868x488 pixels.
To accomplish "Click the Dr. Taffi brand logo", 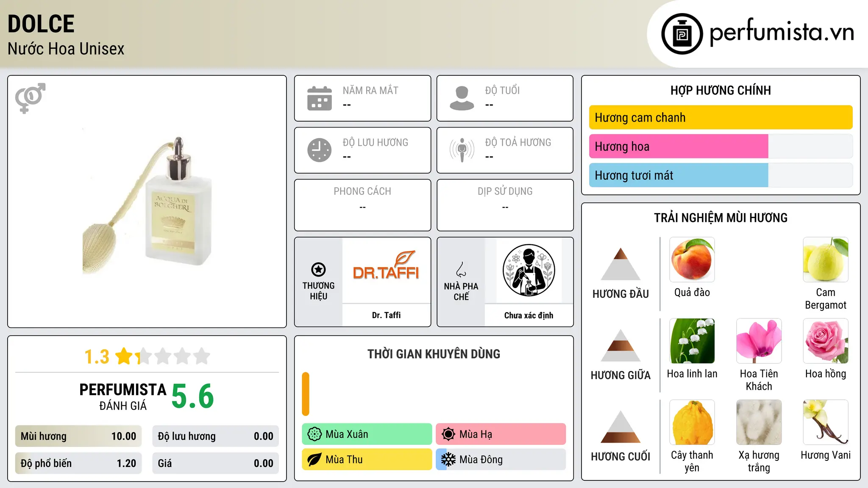I will (386, 266).
